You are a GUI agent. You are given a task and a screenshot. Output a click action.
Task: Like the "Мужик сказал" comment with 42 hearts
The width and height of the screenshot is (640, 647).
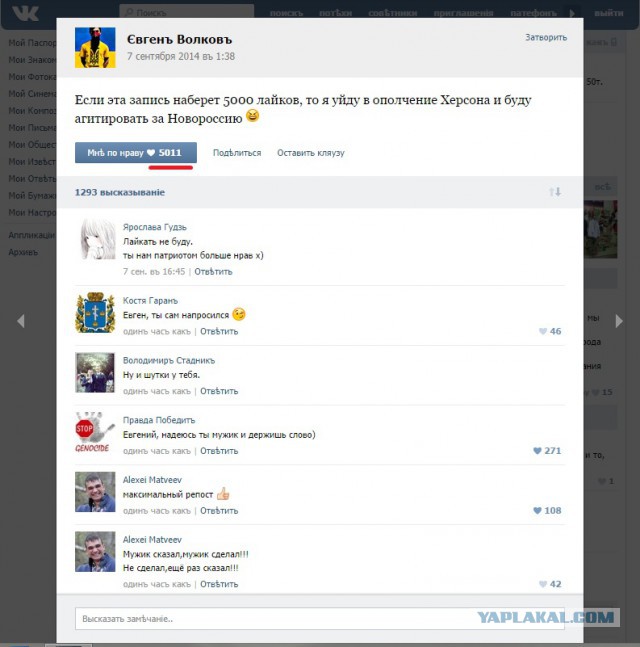550,584
